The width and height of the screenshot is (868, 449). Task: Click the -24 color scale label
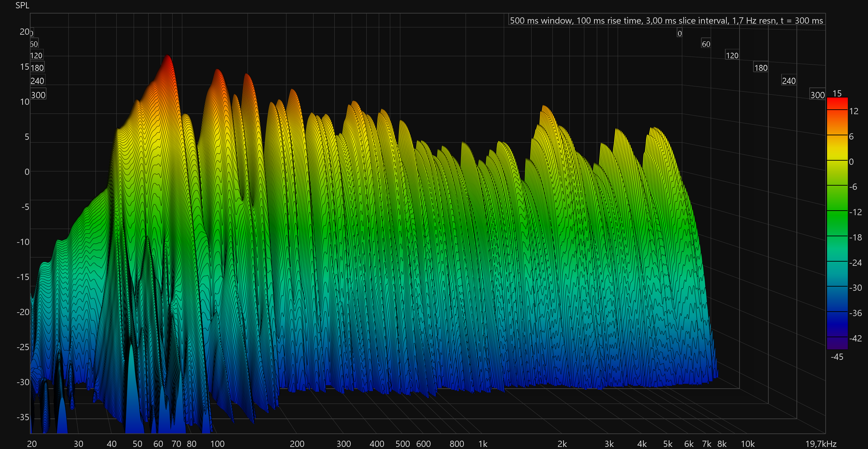pos(855,263)
